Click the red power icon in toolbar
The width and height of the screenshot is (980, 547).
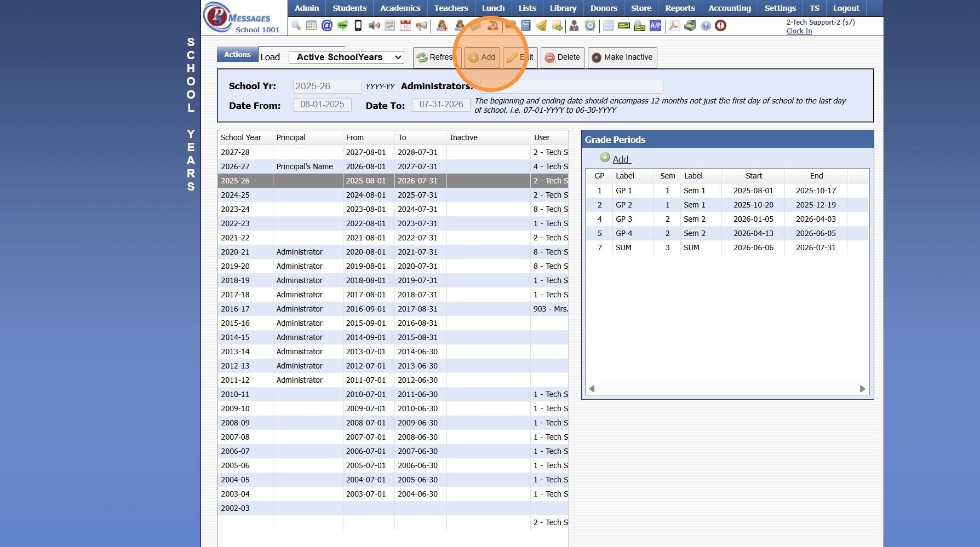tap(721, 26)
